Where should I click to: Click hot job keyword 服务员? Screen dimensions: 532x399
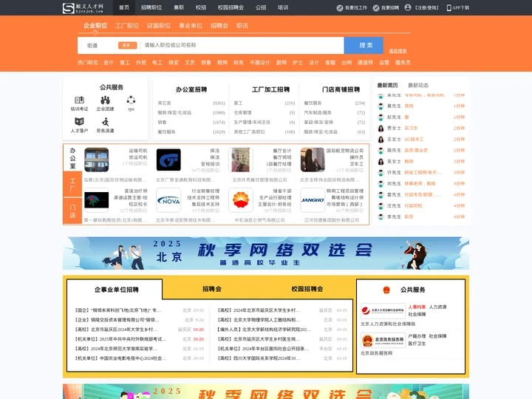click(x=403, y=63)
